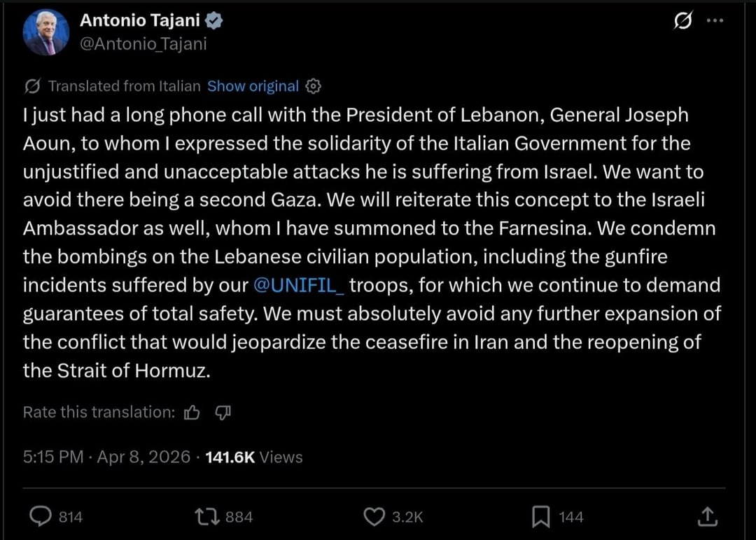Open the three-dots more options menu
The image size is (756, 540).
pyautogui.click(x=714, y=21)
